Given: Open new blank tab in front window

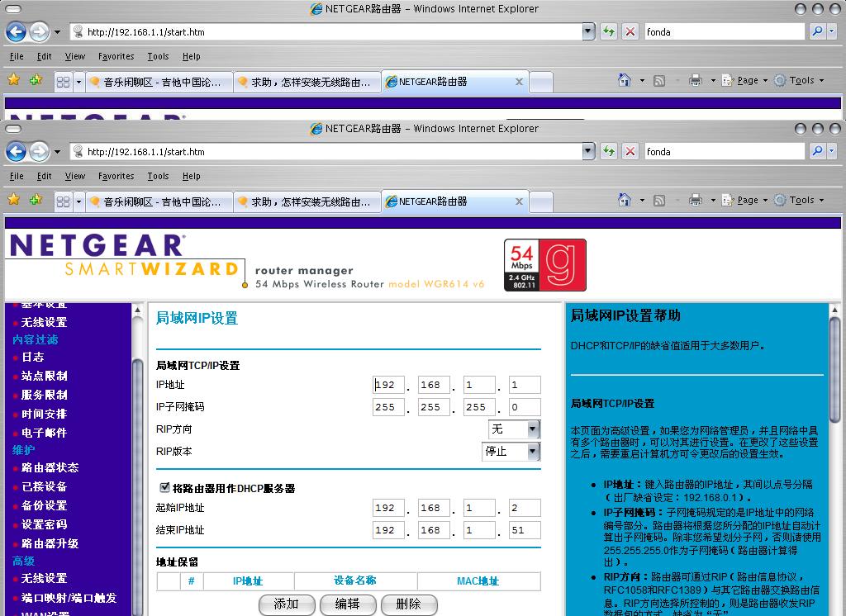Looking at the screenshot, I should (541, 202).
